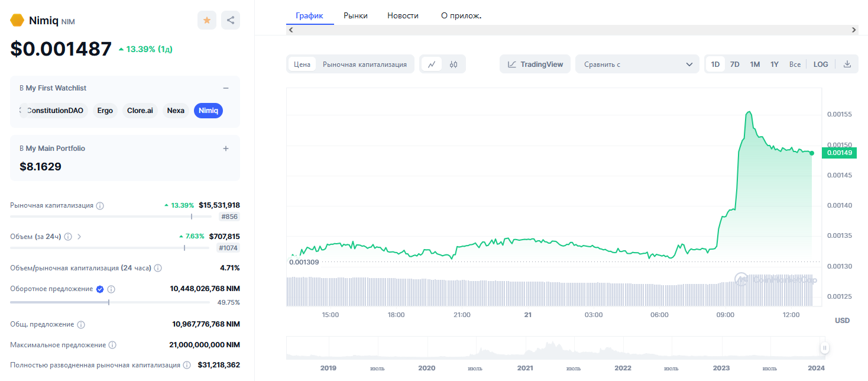Image resolution: width=868 pixels, height=381 pixels.
Task: Select the 7D time range
Action: click(x=734, y=64)
